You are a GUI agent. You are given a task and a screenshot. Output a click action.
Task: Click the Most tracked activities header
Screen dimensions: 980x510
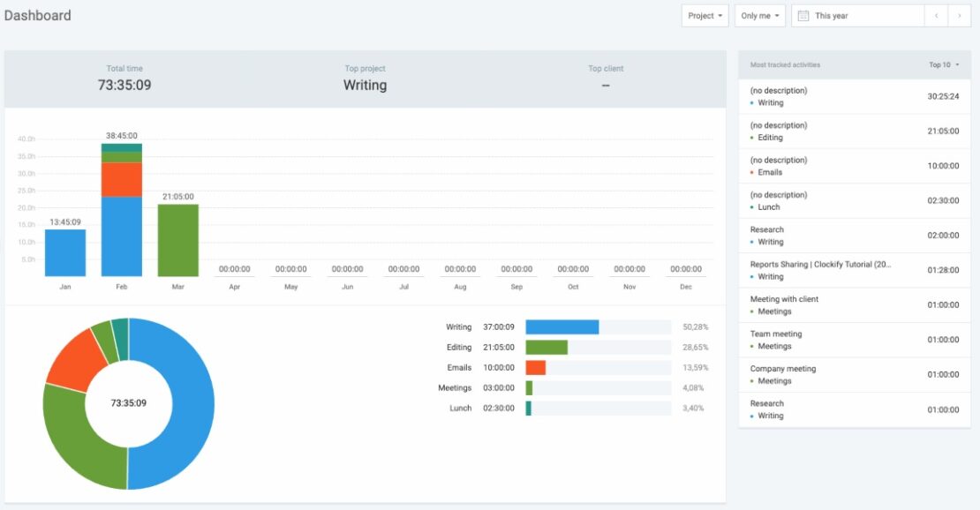coord(785,64)
